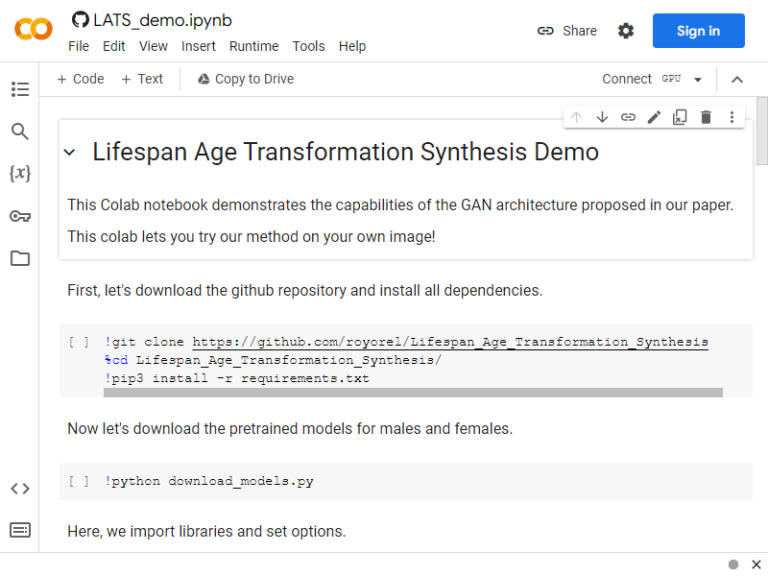
Task: Connect to a GPU runtime
Action: click(x=641, y=79)
